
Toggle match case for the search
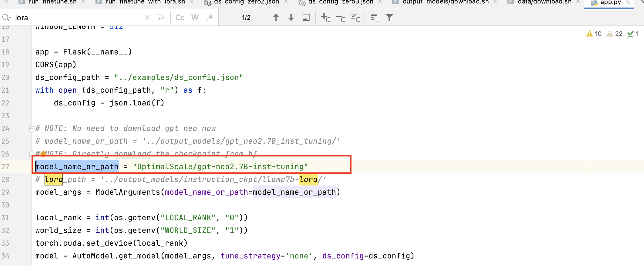[x=180, y=17]
